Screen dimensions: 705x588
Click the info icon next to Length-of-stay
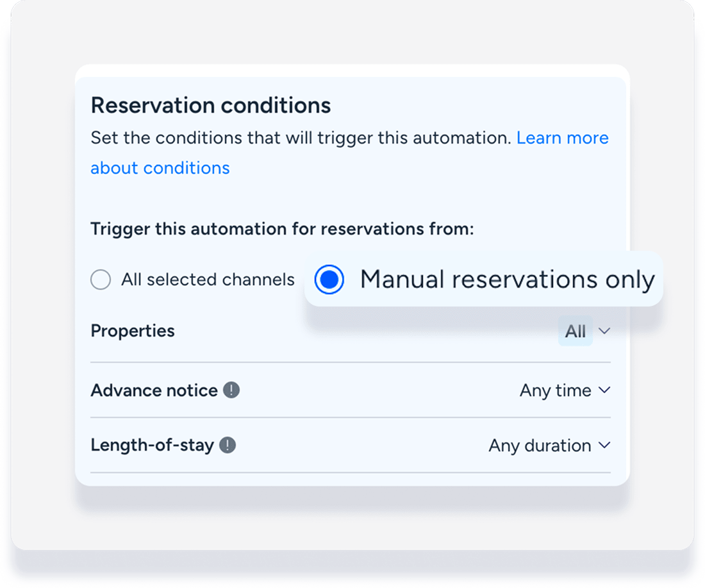[228, 445]
